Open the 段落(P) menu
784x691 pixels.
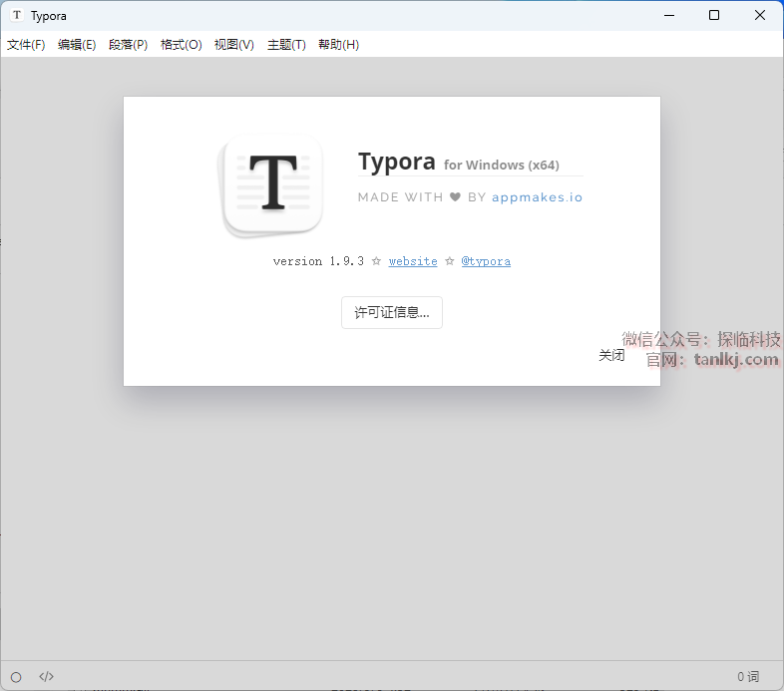128,45
